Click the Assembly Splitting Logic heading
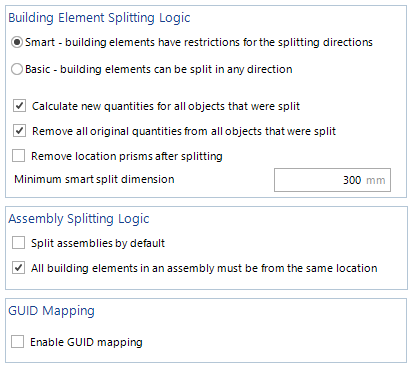Screen dimensions: 410x367 79,219
